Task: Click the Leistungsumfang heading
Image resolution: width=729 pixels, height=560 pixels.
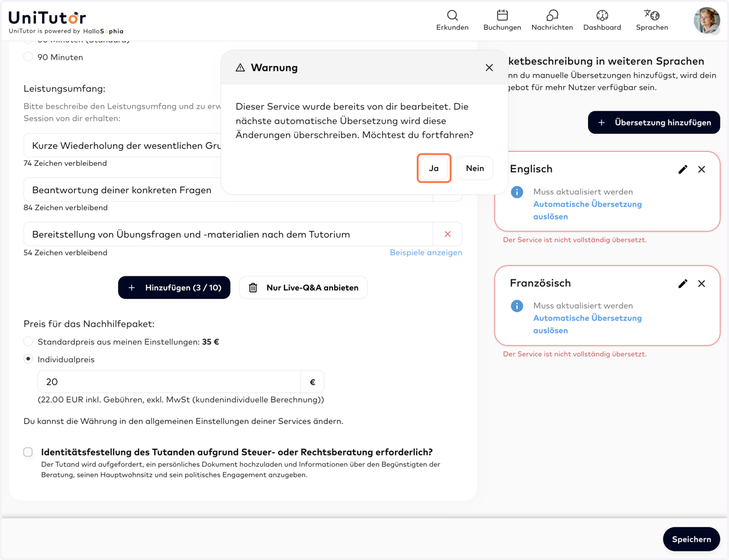Action: [64, 89]
